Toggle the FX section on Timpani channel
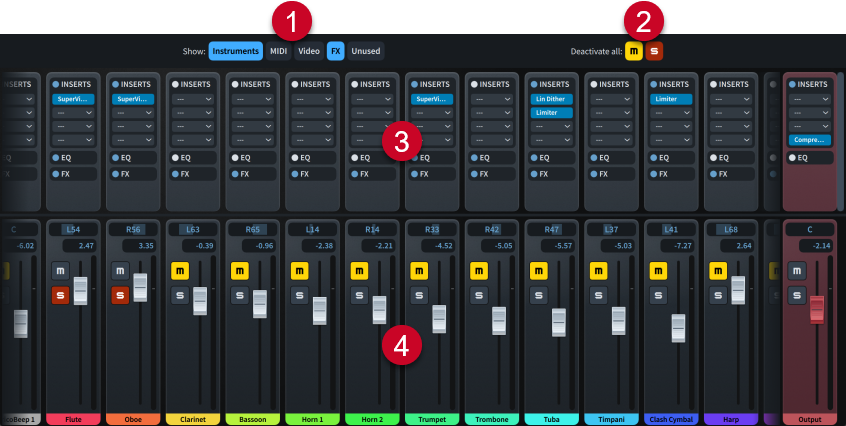The height and width of the screenshot is (426, 846). click(594, 174)
